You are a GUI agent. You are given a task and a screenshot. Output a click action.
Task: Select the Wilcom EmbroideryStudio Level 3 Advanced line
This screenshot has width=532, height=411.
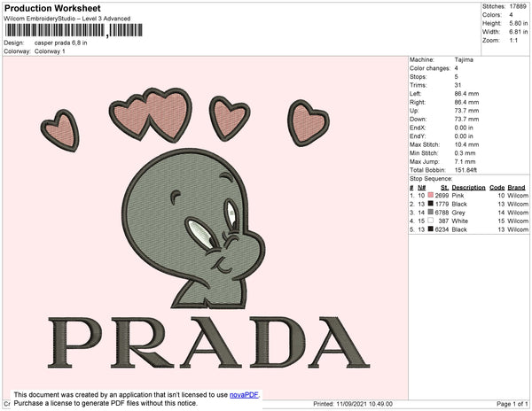(67, 19)
